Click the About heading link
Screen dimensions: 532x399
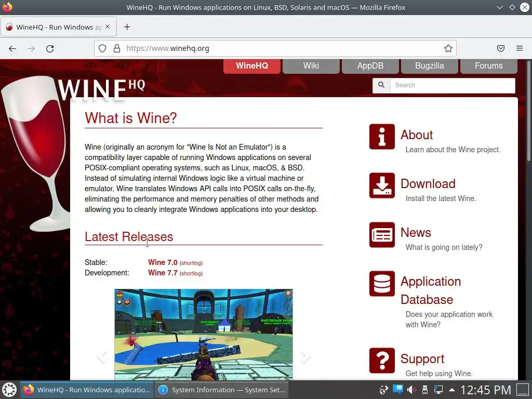(x=417, y=135)
